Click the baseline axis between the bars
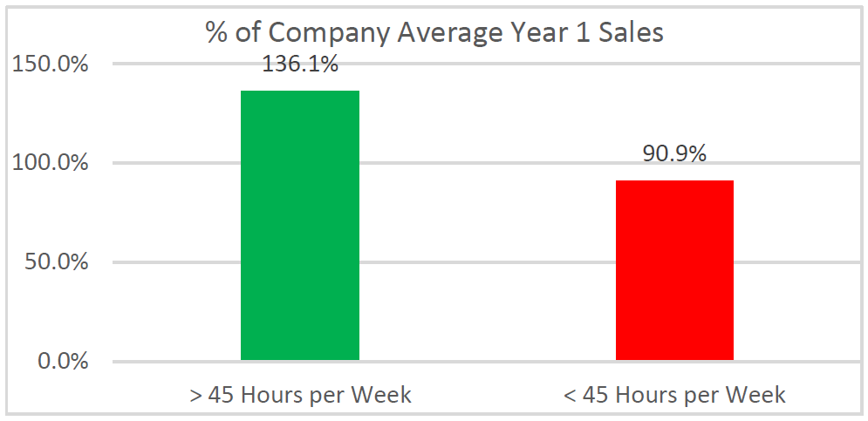Image resolution: width=868 pixels, height=421 pixels. tap(487, 362)
